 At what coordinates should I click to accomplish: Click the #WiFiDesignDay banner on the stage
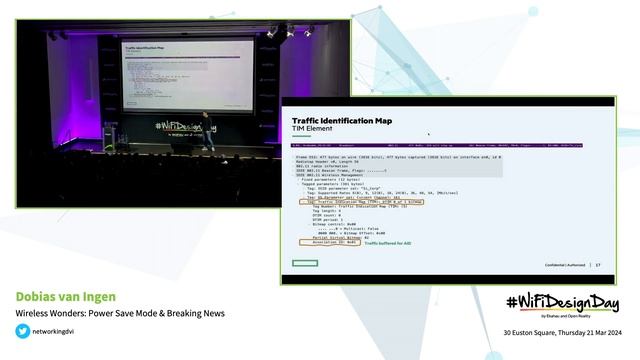coord(186,127)
